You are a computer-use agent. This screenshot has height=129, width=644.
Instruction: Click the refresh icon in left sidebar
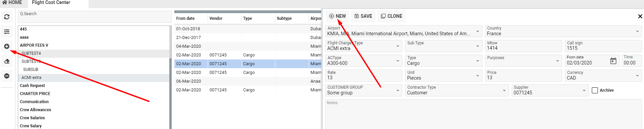7,17
